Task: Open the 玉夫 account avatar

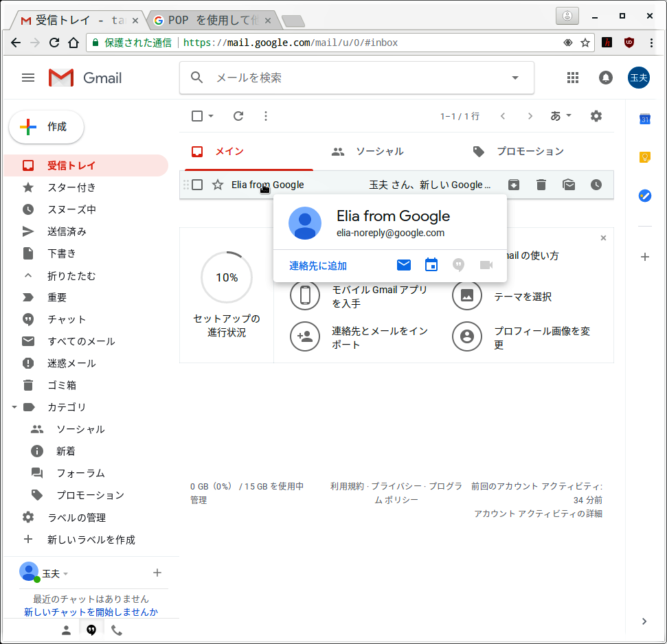Action: 639,78
